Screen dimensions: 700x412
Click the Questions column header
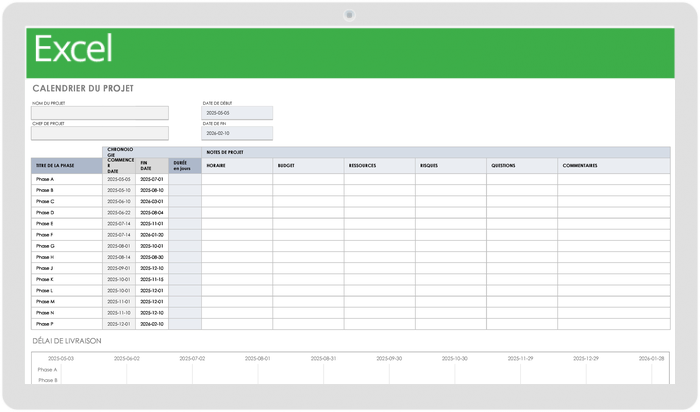pos(522,166)
